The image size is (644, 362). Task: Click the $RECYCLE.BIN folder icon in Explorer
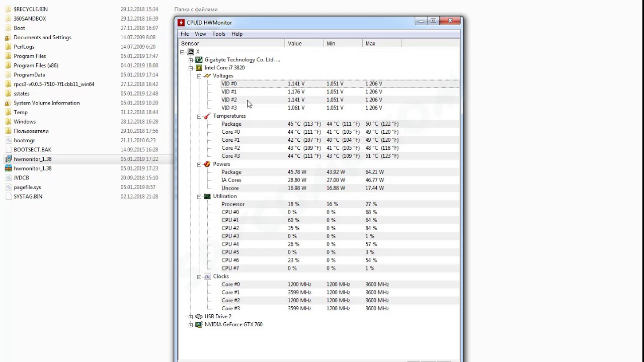click(8, 9)
